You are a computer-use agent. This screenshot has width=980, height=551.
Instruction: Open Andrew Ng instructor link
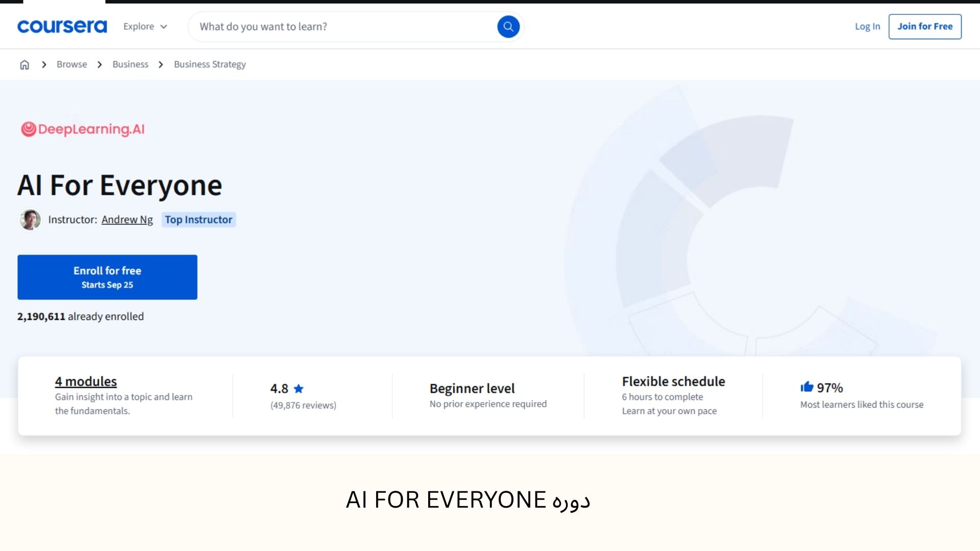coord(127,219)
